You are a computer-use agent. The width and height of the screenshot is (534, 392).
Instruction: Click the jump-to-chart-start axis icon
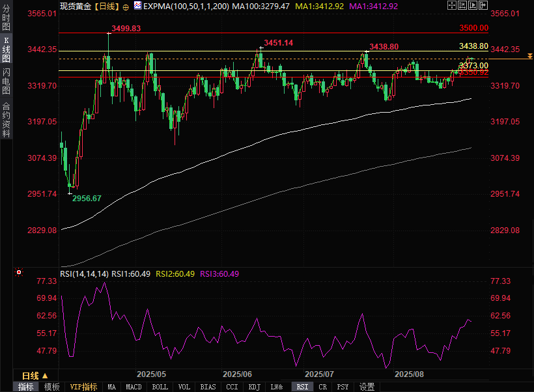coord(462,5)
